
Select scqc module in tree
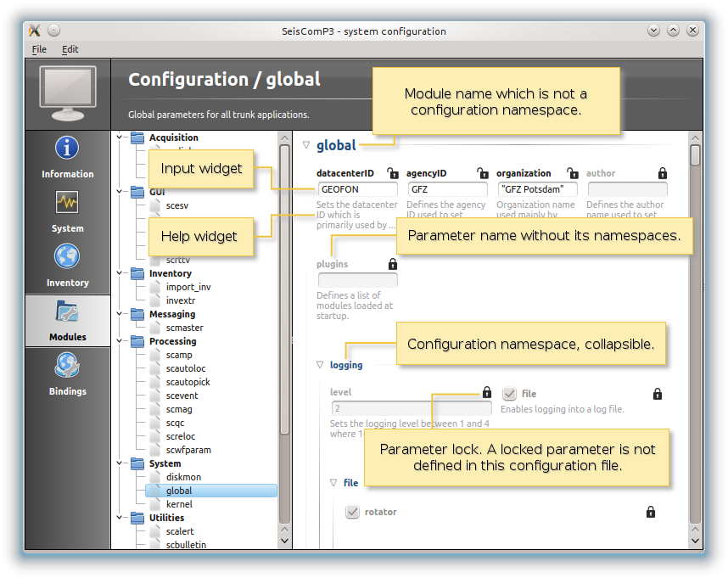[x=175, y=423]
